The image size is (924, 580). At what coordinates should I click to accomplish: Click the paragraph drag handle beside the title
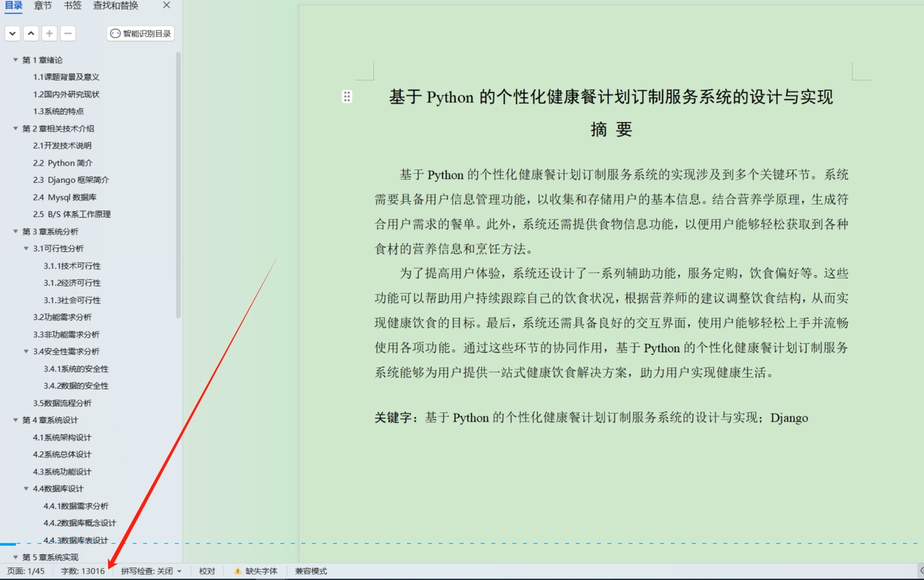[x=347, y=97]
